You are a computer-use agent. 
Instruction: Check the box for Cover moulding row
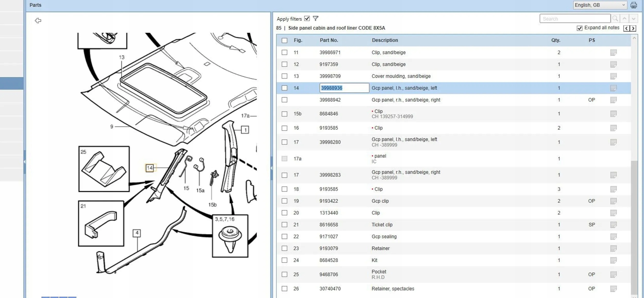[284, 76]
